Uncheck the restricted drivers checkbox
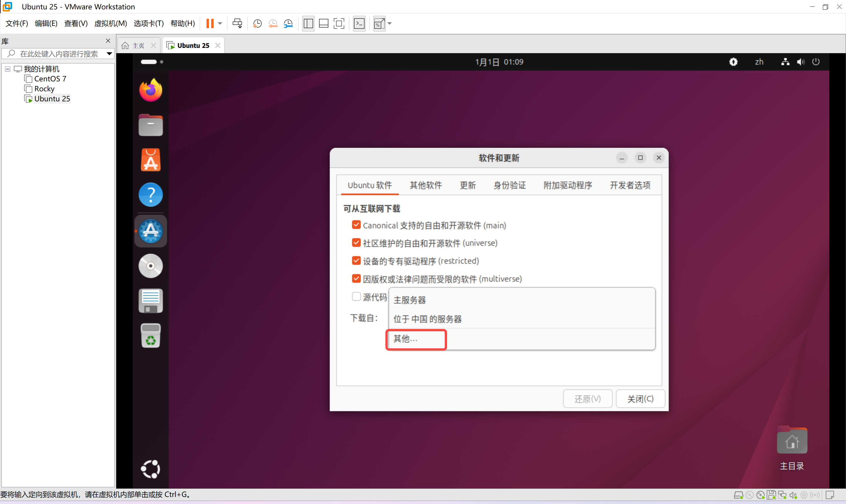 click(356, 261)
